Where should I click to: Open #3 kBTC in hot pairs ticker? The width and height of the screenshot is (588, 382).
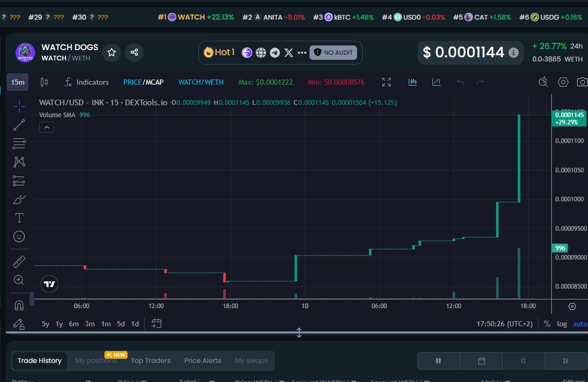point(343,17)
